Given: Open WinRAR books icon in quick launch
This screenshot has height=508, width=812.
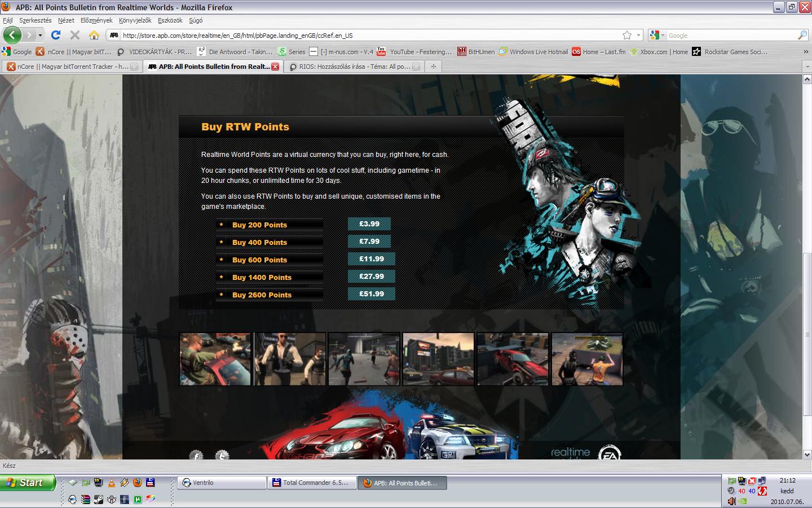Looking at the screenshot, I should pyautogui.click(x=86, y=500).
